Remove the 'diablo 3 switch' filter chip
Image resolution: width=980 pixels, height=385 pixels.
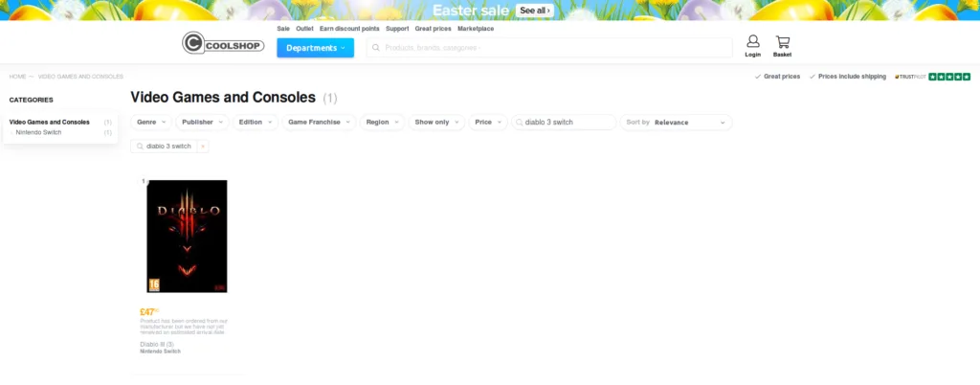tap(203, 147)
